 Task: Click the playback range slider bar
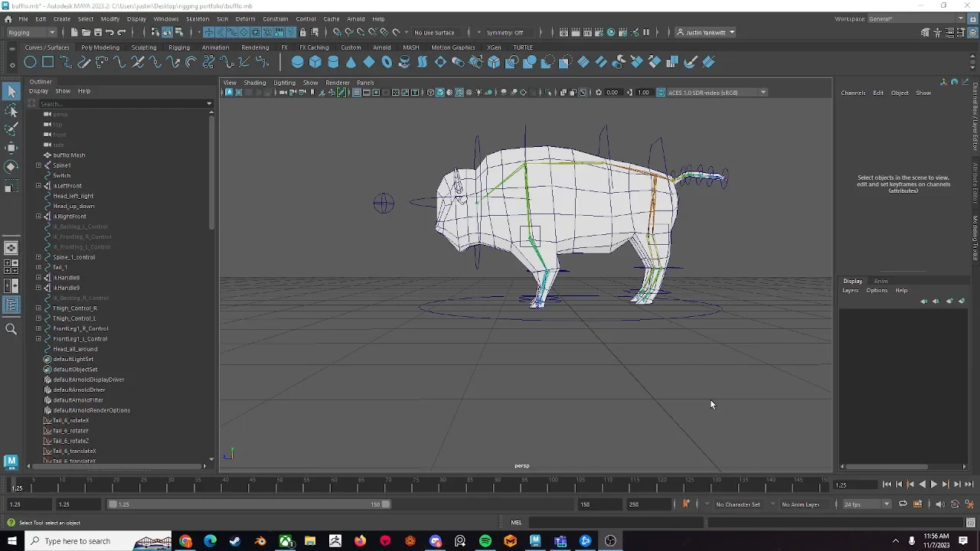[x=249, y=504]
